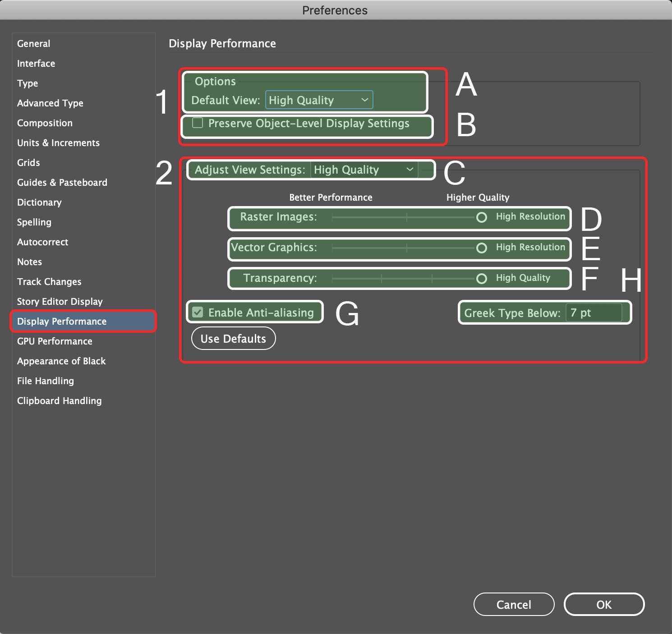
Task: Enable Preserve Object-Level Display Settings checkbox
Action: [x=198, y=123]
